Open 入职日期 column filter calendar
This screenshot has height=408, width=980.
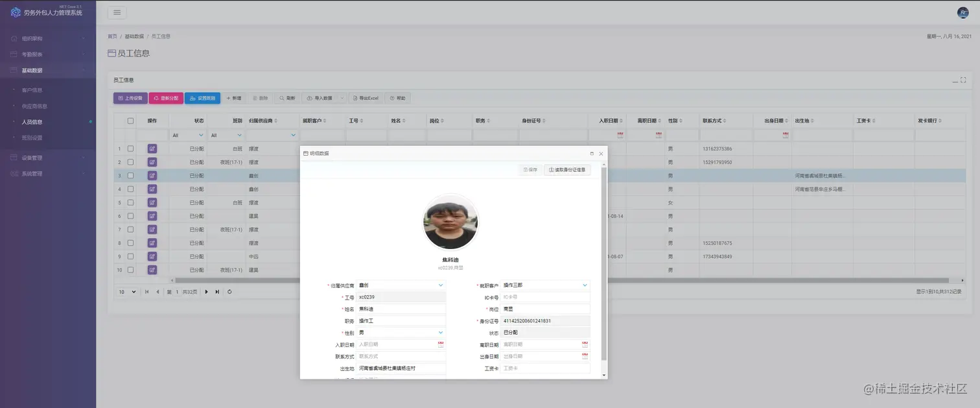pyautogui.click(x=620, y=135)
